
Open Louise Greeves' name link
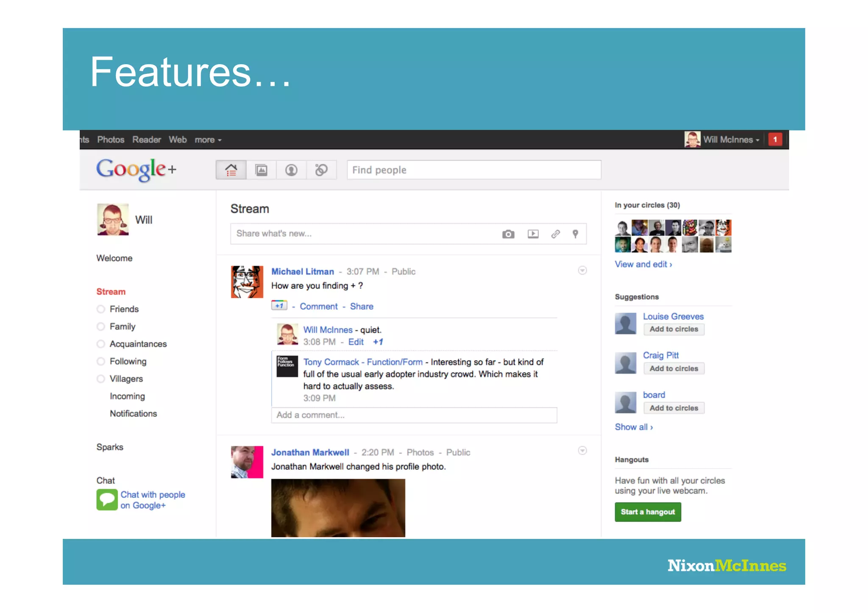pyautogui.click(x=673, y=316)
